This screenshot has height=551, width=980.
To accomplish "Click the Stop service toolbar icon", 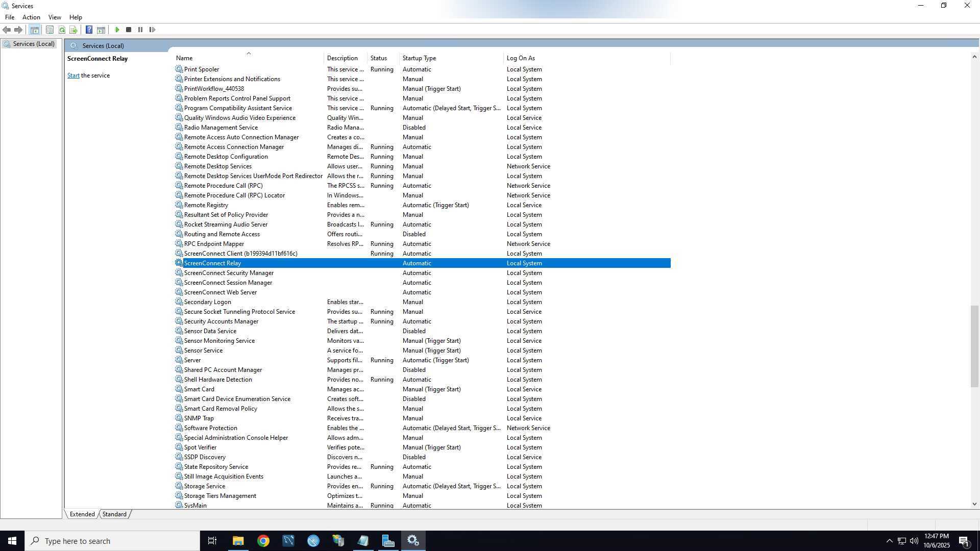I will pyautogui.click(x=129, y=30).
